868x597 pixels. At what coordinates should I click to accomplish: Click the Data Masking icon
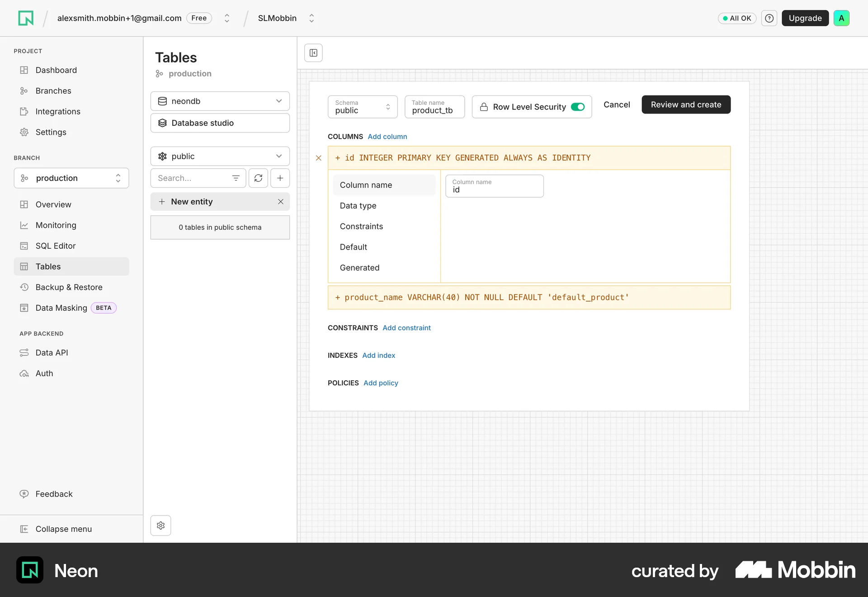pyautogui.click(x=24, y=308)
